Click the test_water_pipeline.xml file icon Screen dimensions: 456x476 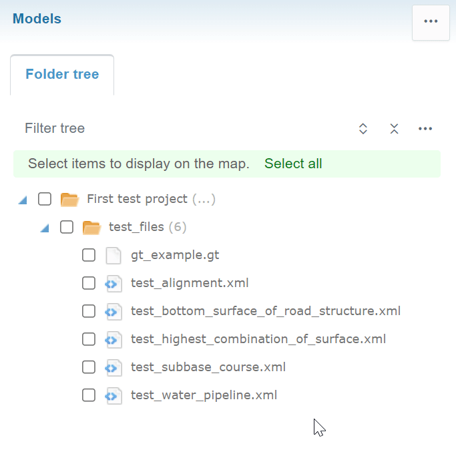click(113, 395)
